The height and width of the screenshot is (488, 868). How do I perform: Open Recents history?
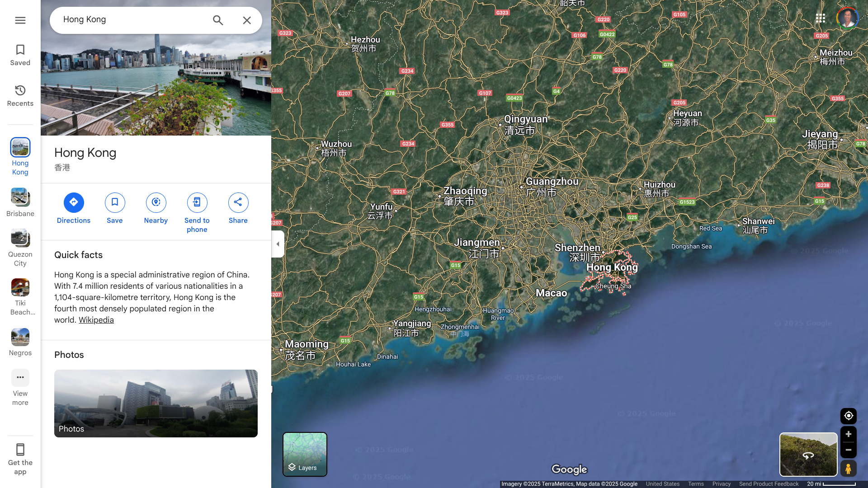click(20, 96)
